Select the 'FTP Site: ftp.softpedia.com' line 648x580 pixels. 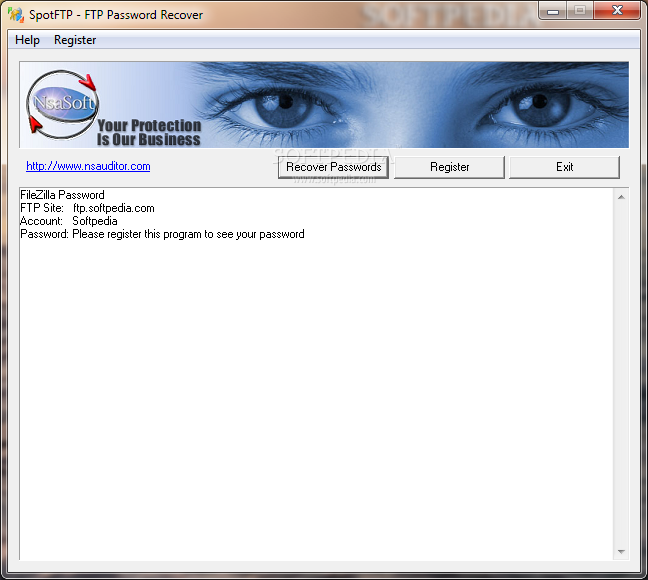click(87, 208)
